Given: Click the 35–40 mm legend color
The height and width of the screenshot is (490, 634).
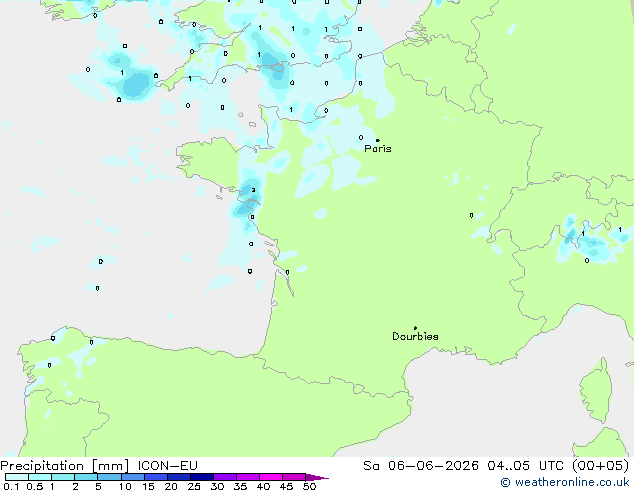Looking at the screenshot, I should pos(247,477).
